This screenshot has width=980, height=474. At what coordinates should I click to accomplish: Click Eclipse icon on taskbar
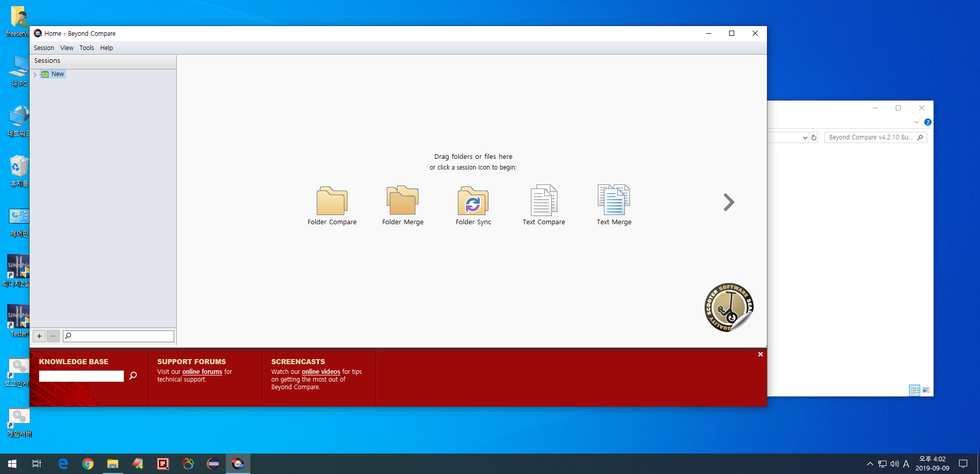(x=213, y=464)
